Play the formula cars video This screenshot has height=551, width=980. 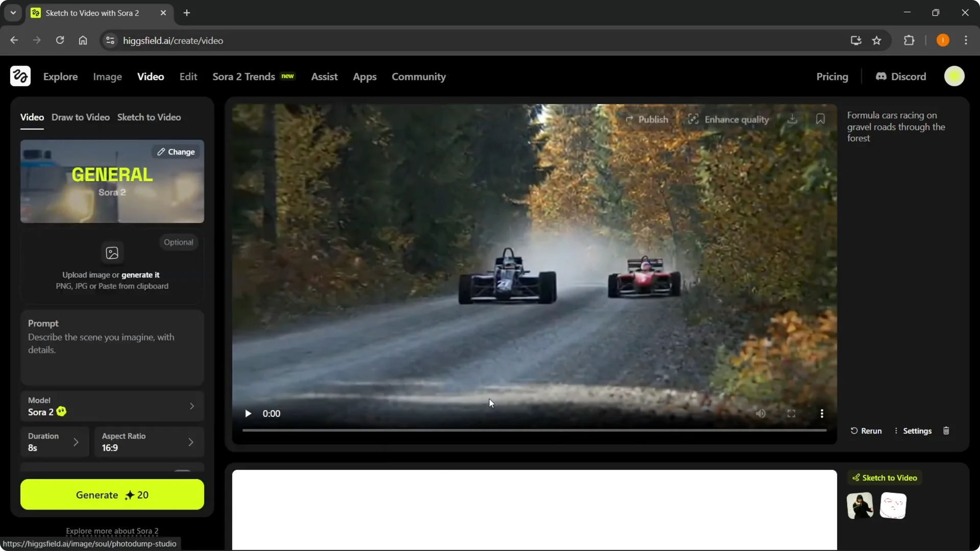point(248,414)
